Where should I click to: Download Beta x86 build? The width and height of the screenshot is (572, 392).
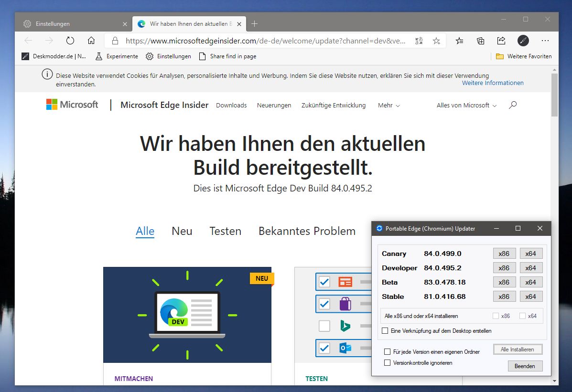tap(504, 282)
